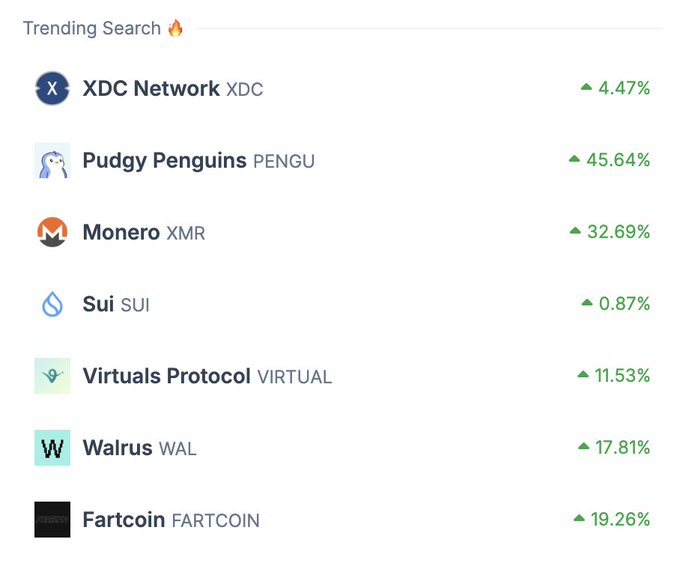Open the XDC Network coin page
The height and width of the screenshot is (563, 680).
(151, 89)
